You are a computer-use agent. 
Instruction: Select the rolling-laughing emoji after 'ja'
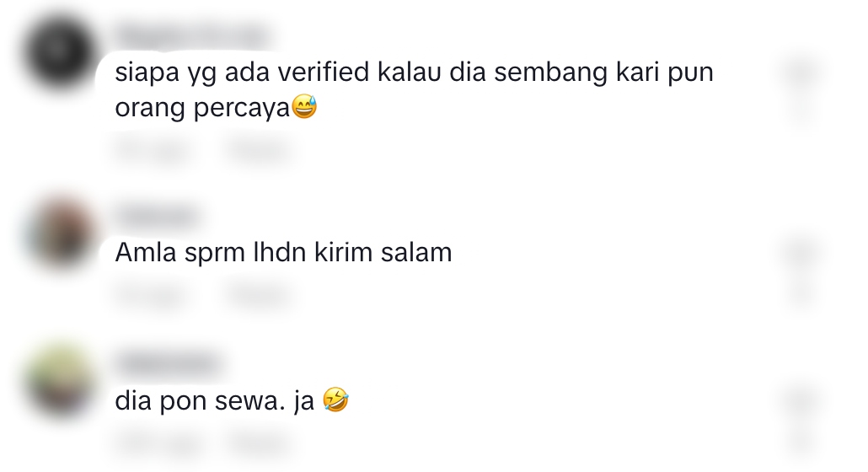coord(335,400)
